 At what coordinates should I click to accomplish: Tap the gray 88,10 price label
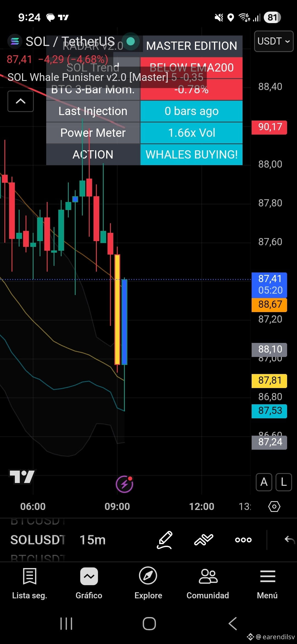pyautogui.click(x=269, y=350)
